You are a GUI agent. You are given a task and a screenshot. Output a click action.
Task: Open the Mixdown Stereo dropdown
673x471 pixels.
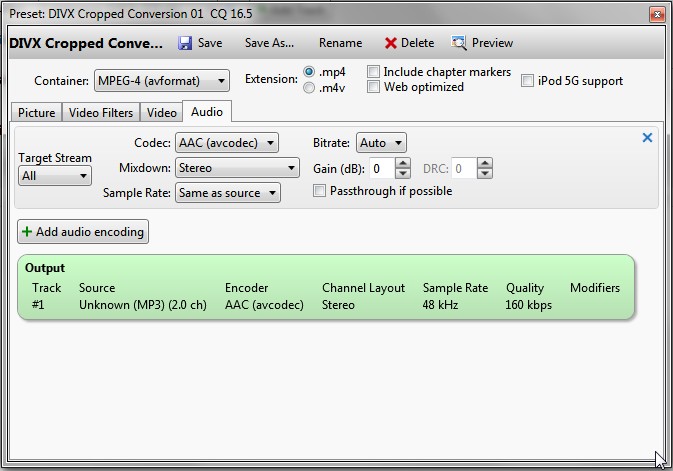tap(237, 167)
